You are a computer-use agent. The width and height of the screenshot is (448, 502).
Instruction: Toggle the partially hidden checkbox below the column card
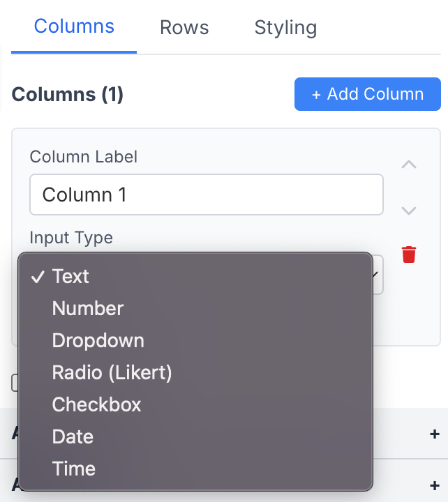[15, 383]
